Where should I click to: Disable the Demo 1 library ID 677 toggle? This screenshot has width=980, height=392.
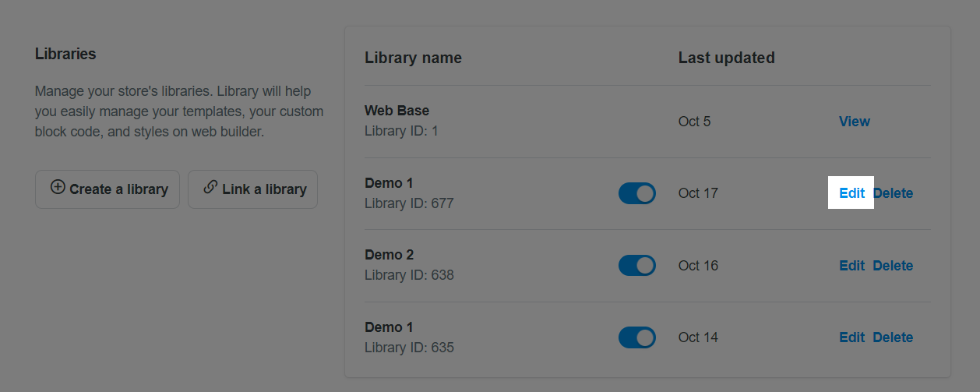click(637, 193)
